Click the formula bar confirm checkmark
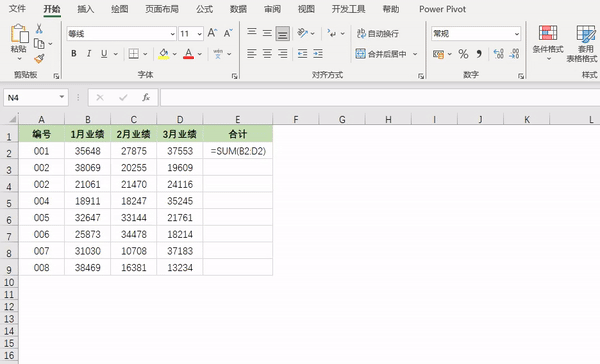Screen dimensions: 600x364 (x=123, y=98)
